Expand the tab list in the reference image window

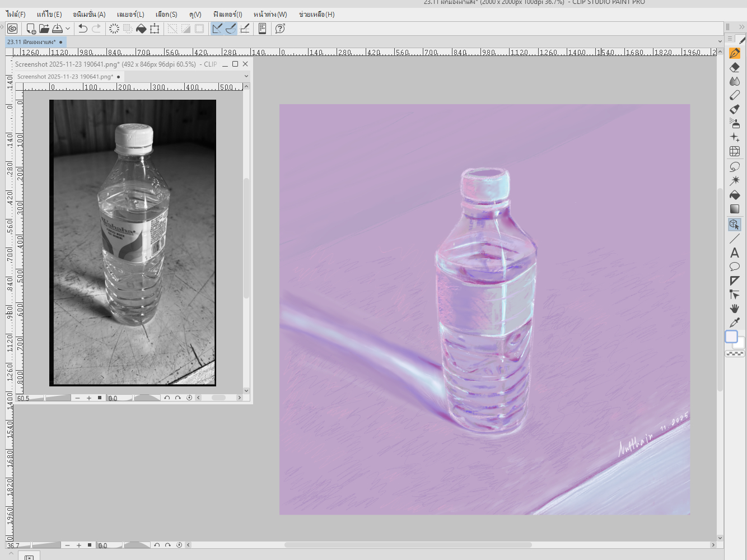point(246,76)
